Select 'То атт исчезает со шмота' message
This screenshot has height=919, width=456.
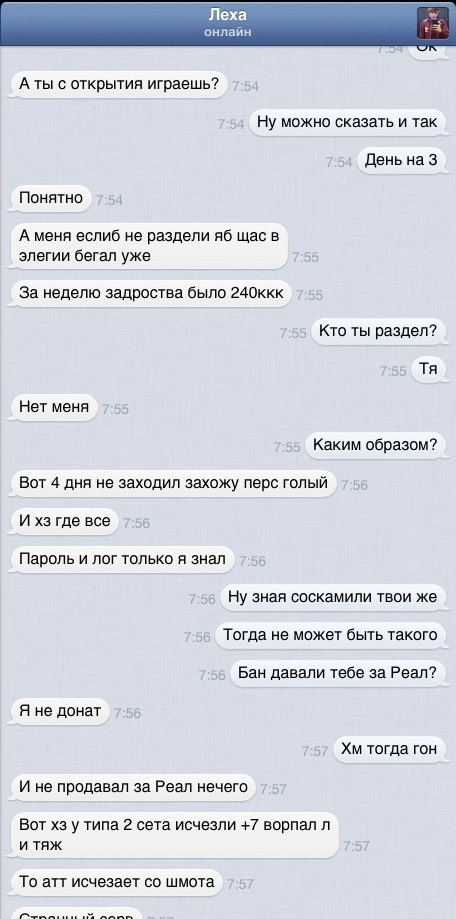click(x=117, y=881)
